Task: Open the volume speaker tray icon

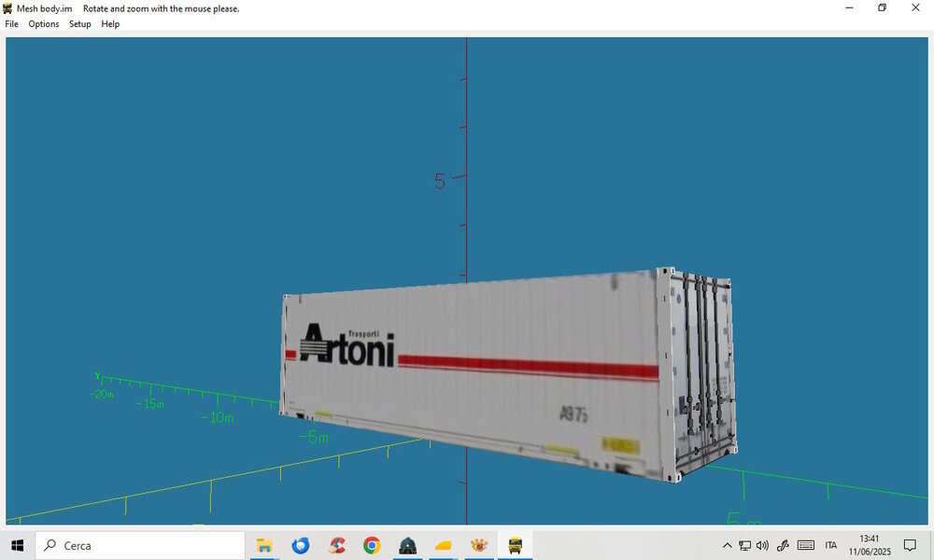Action: tap(762, 545)
